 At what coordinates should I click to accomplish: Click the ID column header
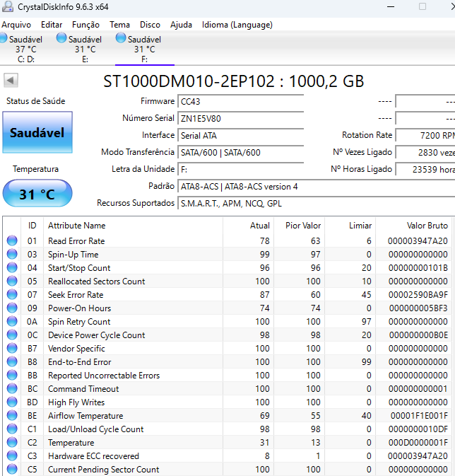pyautogui.click(x=32, y=225)
